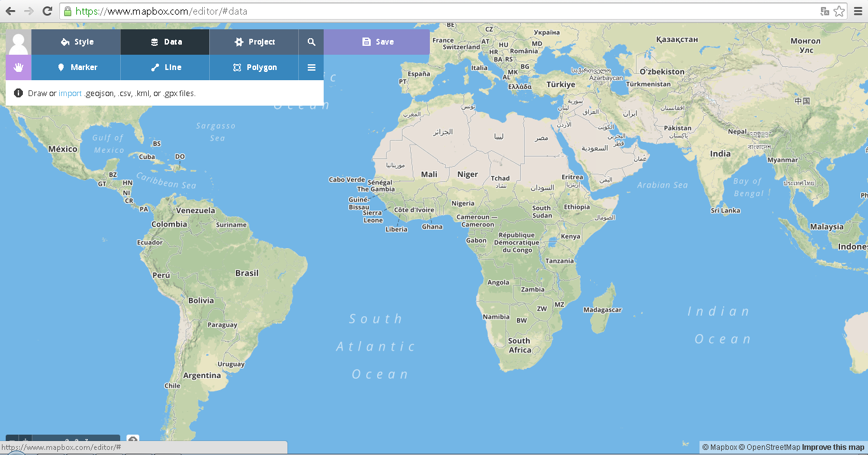
Task: Click the Save button
Action: click(x=376, y=42)
